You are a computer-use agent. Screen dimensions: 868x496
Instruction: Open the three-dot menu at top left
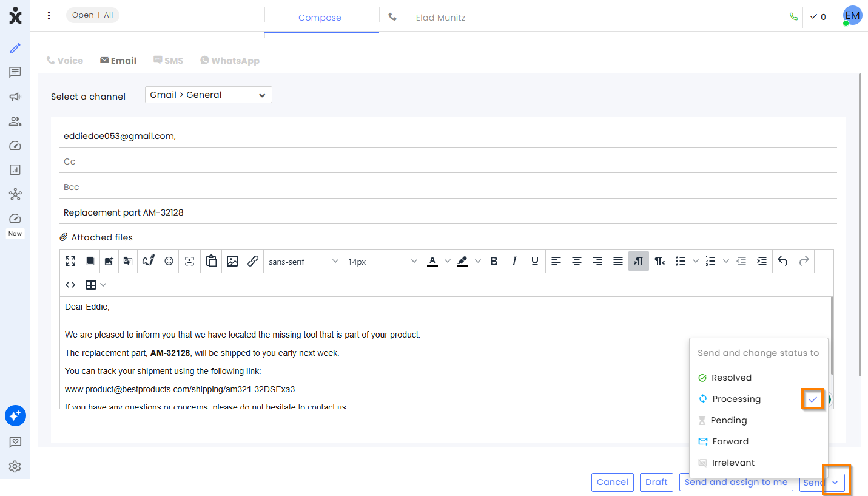pyautogui.click(x=49, y=16)
